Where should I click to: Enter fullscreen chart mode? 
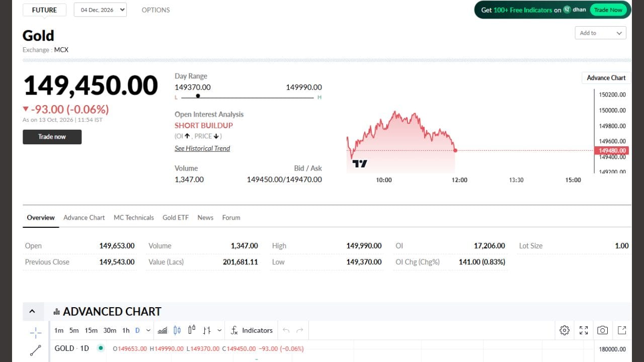pyautogui.click(x=584, y=330)
